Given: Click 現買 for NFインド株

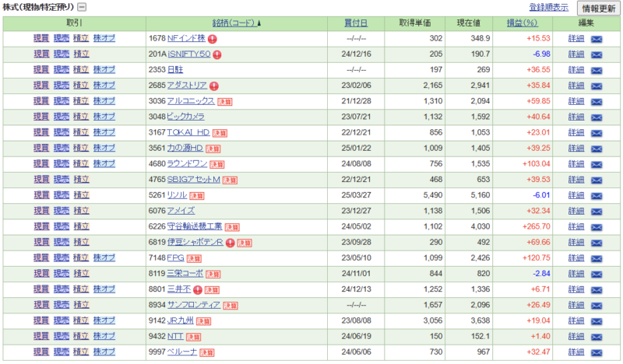Looking at the screenshot, I should pos(41,38).
